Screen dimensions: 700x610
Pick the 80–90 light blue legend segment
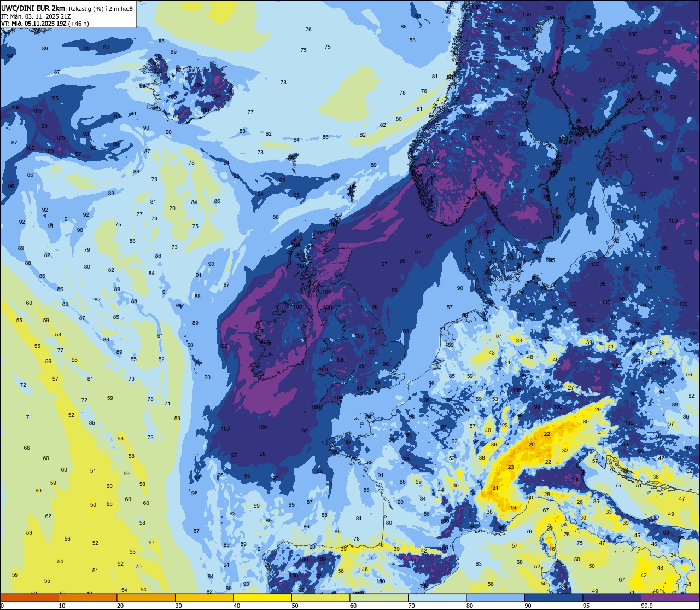(495, 597)
